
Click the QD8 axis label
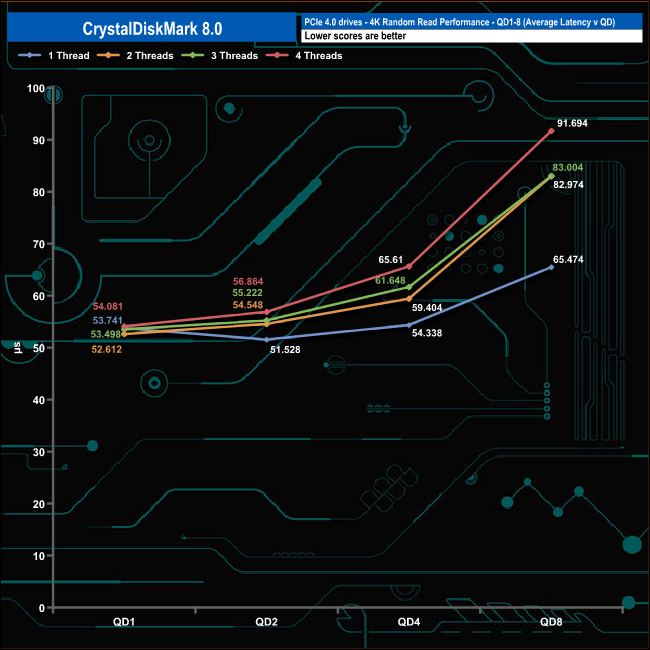point(551,622)
